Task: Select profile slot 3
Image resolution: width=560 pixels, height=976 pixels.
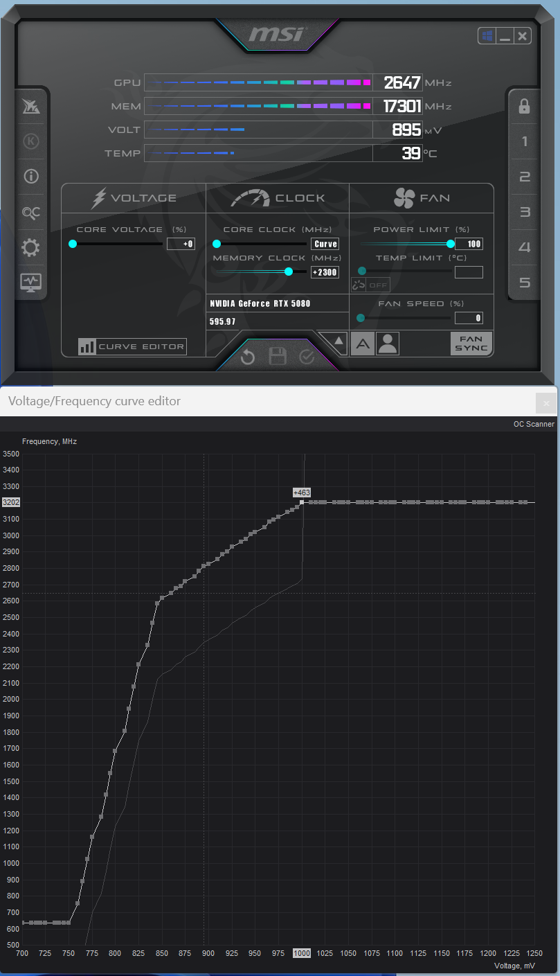Action: (524, 213)
